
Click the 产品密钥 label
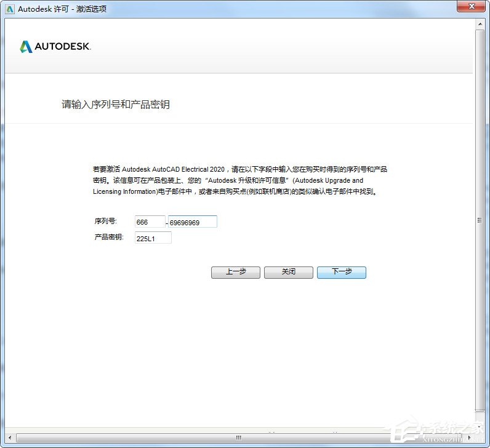pos(109,237)
